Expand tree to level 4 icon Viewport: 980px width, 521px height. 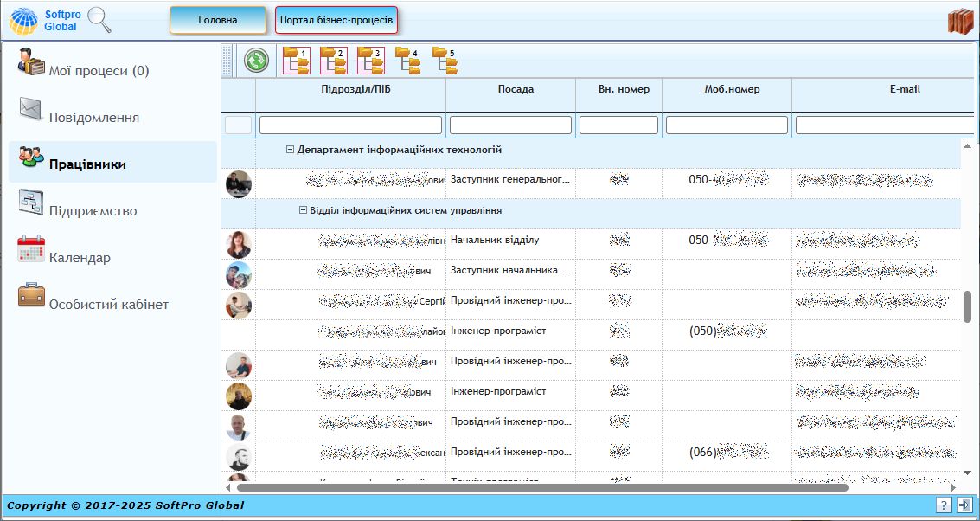click(407, 61)
